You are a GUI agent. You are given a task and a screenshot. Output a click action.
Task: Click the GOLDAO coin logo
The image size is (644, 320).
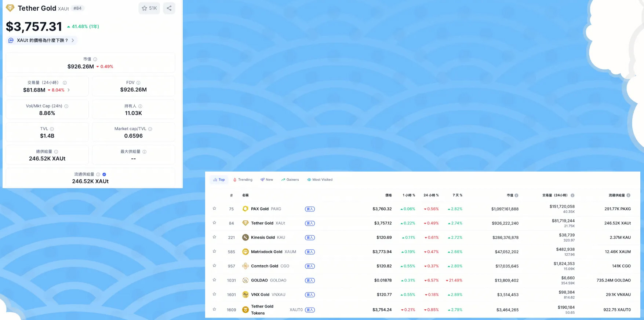click(x=245, y=280)
